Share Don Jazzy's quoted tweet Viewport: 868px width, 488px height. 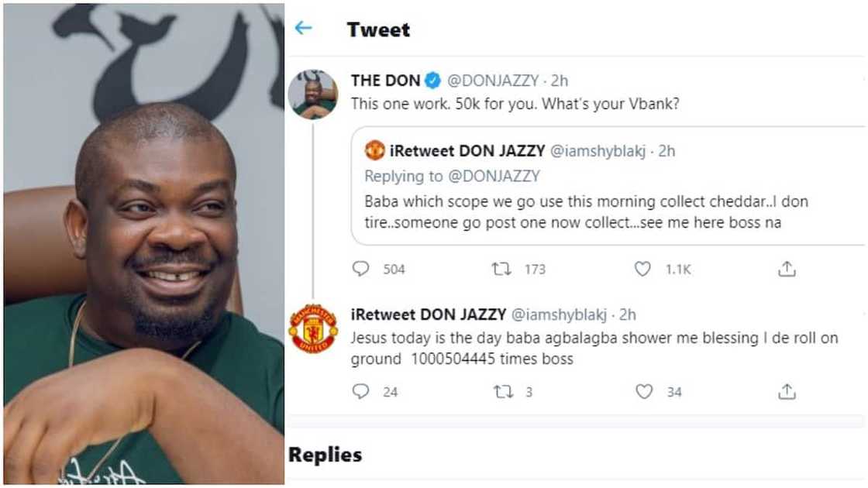point(787,269)
